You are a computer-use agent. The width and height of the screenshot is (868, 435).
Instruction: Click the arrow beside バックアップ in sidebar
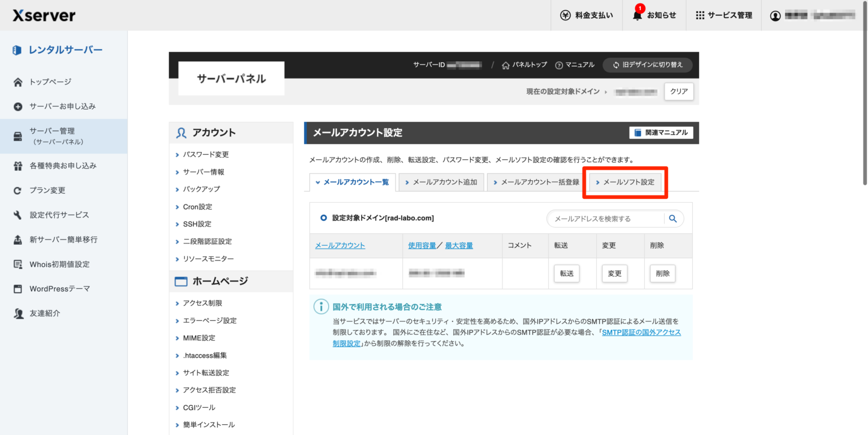point(177,189)
